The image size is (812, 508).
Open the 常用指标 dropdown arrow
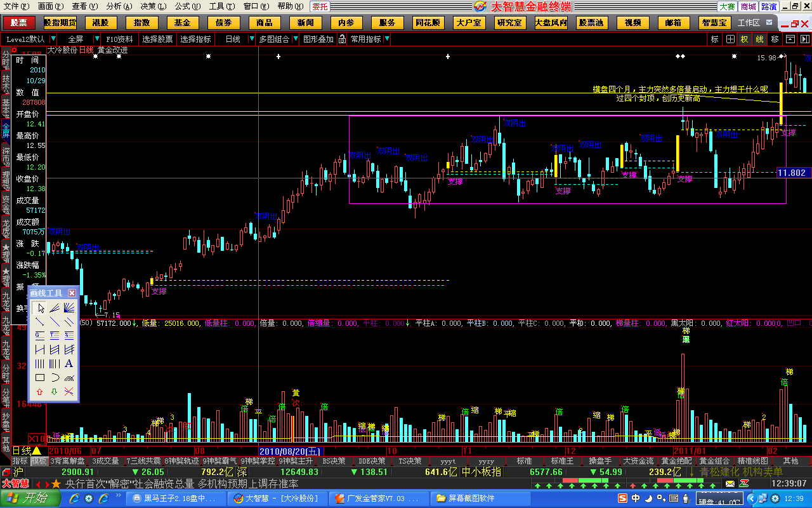pos(387,39)
